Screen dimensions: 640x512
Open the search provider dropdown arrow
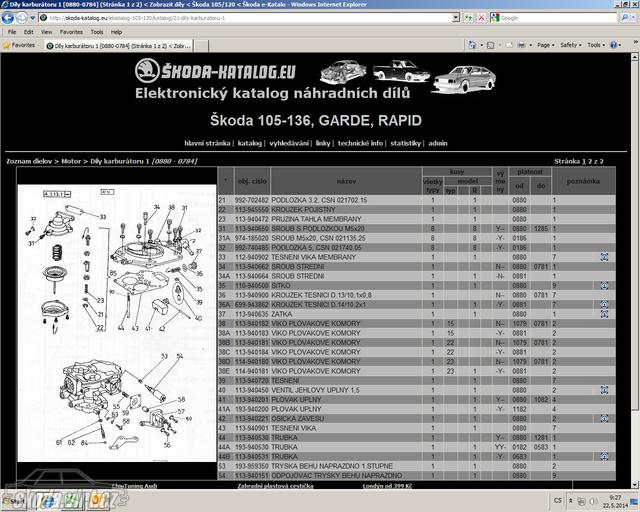point(634,18)
